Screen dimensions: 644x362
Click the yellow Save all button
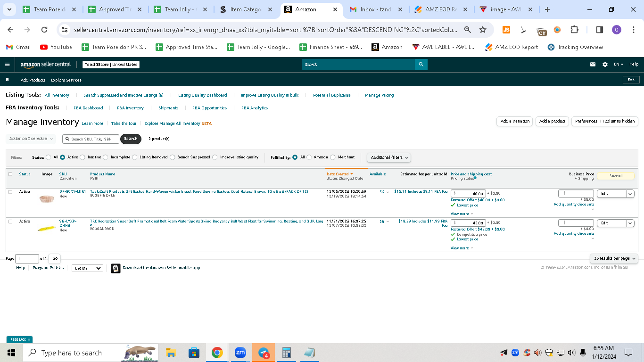tap(616, 176)
